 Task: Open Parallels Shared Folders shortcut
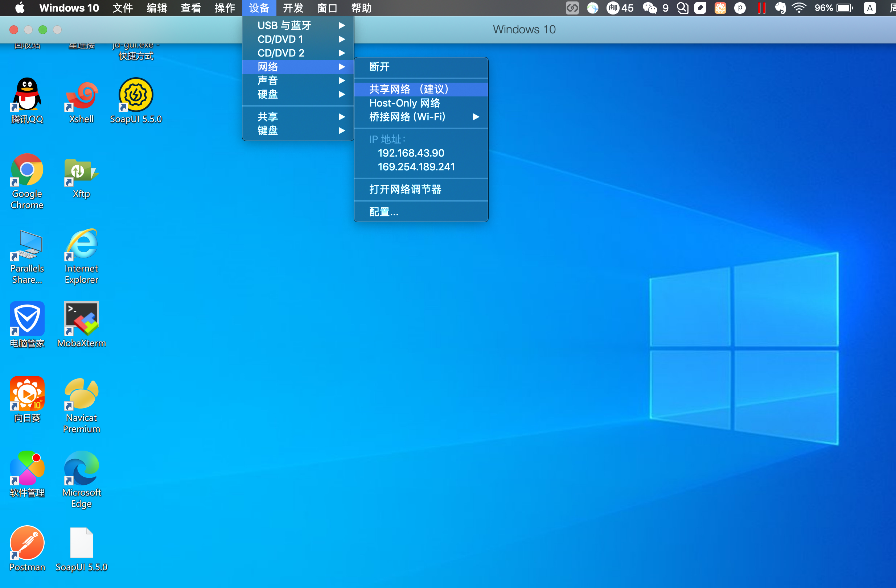(27, 256)
